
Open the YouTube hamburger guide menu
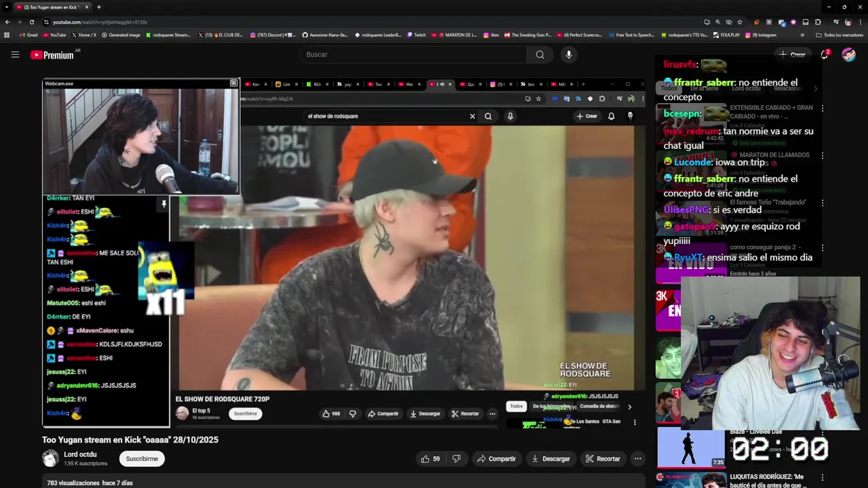pyautogui.click(x=15, y=55)
